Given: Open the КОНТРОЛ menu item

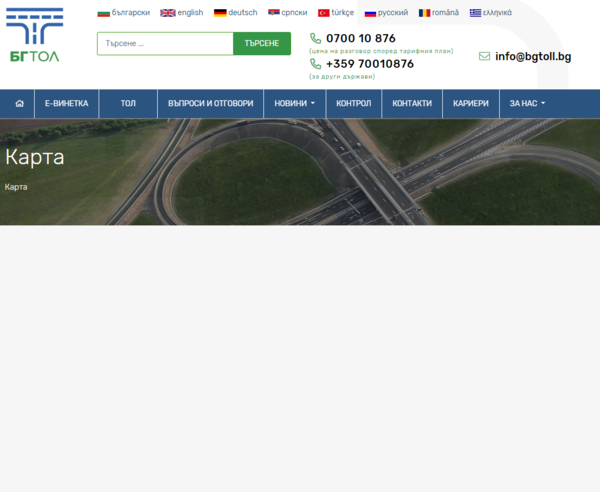Looking at the screenshot, I should 354,103.
